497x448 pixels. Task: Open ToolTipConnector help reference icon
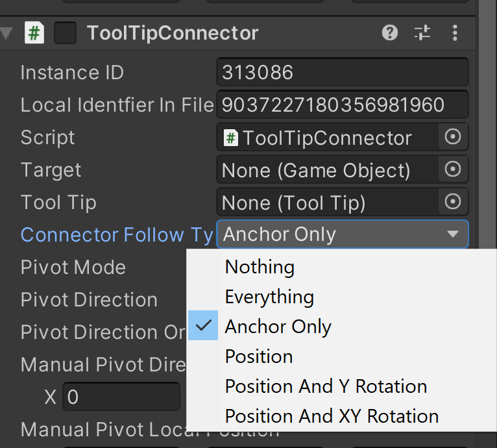tap(390, 32)
